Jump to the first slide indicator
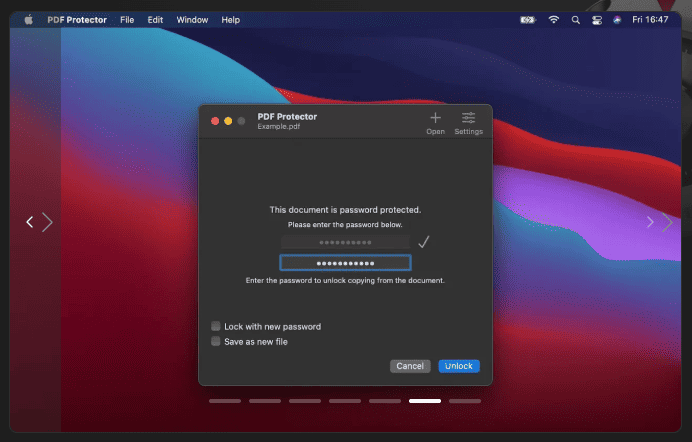Viewport: 692px width, 442px height. pos(225,401)
